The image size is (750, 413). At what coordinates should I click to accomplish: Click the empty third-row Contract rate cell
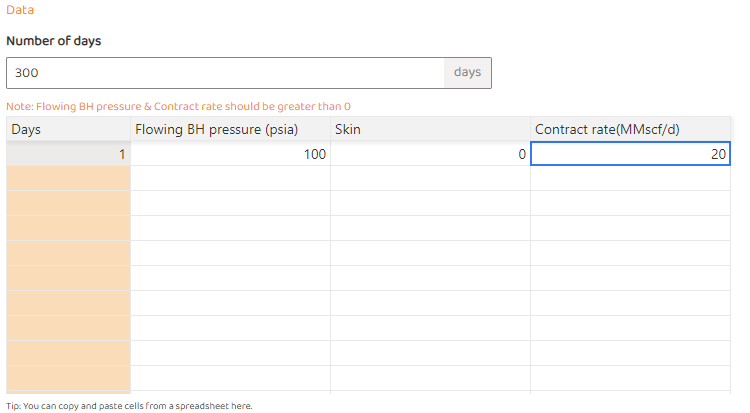click(630, 203)
